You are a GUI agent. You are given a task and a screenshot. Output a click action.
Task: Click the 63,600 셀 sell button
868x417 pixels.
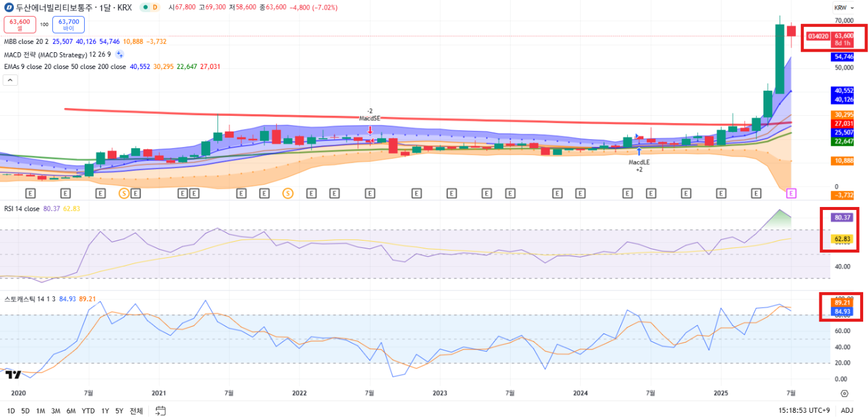pos(20,25)
